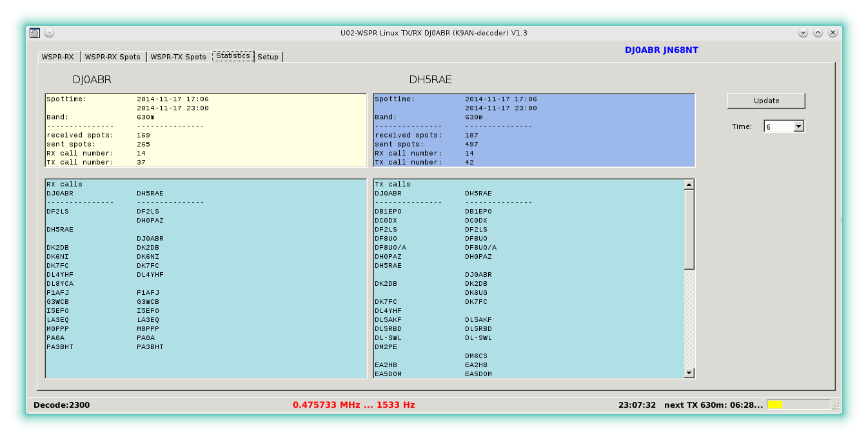The image size is (868, 440).
Task: Click the TX calls scrollbar down arrow
Action: (x=689, y=372)
